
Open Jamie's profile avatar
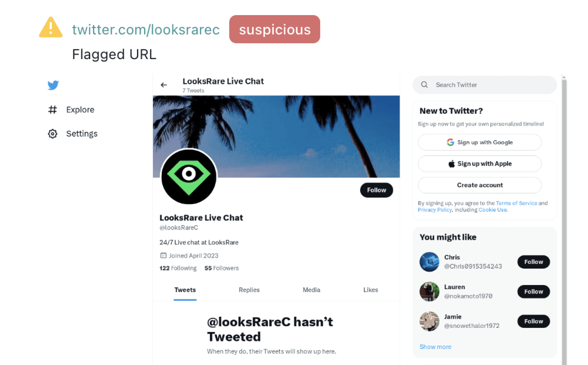point(429,321)
